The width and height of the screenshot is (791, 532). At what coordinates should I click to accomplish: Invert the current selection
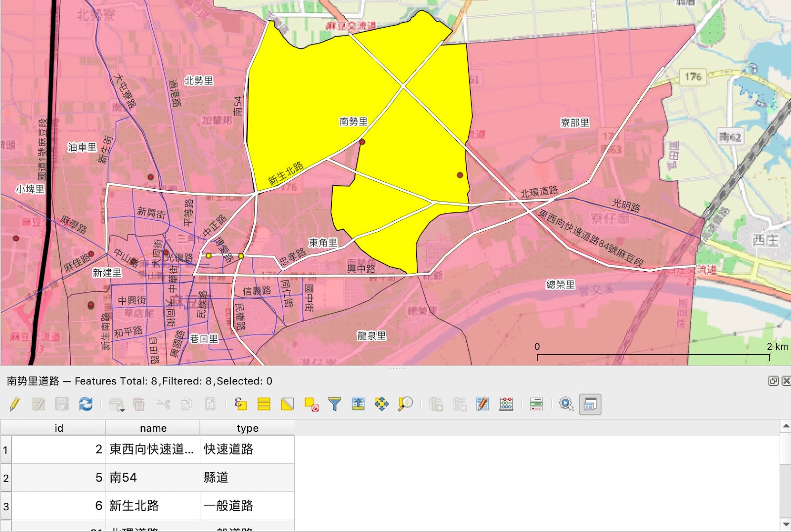[287, 405]
